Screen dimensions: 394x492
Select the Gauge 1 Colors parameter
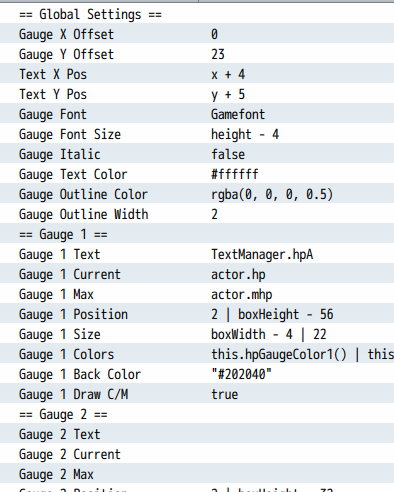click(x=66, y=354)
